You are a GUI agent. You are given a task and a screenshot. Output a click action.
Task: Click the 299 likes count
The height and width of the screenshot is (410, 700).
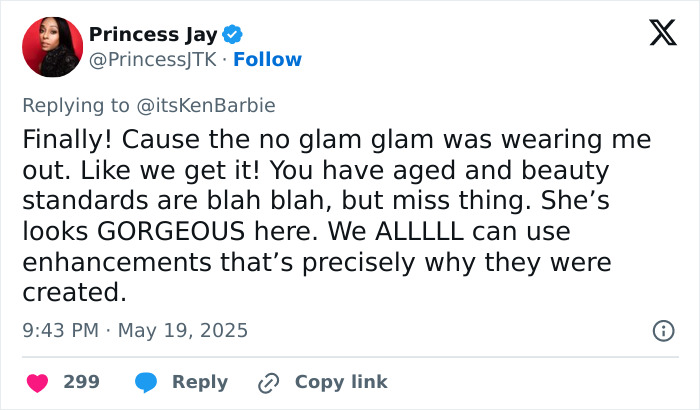coord(81,382)
